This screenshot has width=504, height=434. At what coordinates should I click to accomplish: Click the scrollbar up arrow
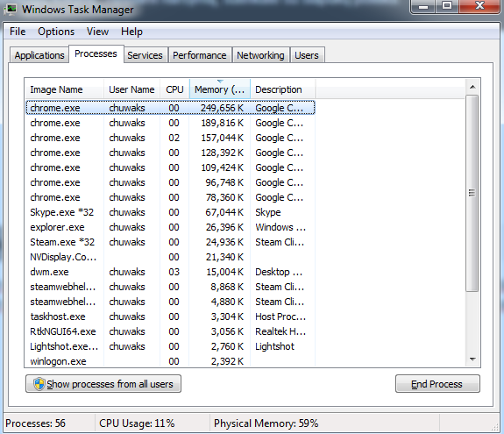(472, 87)
